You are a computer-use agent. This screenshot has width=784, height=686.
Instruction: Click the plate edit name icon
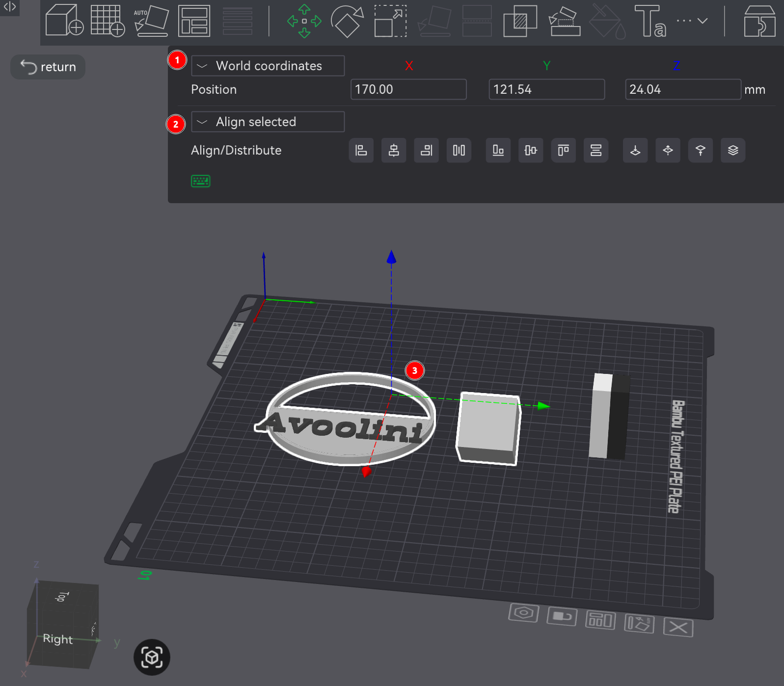639,624
